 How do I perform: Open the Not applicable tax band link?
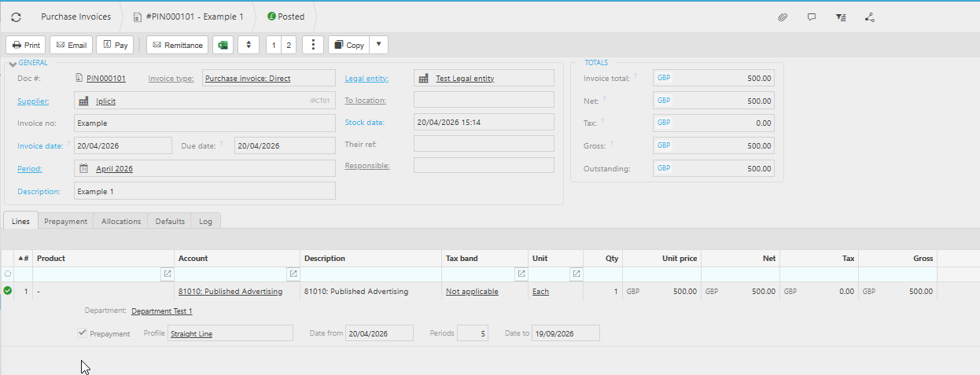click(x=472, y=292)
